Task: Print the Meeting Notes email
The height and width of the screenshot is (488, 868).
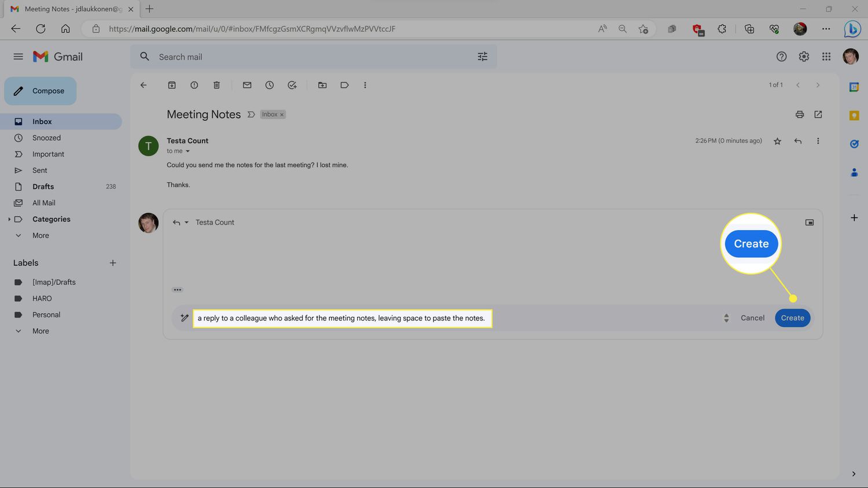Action: pyautogui.click(x=800, y=114)
